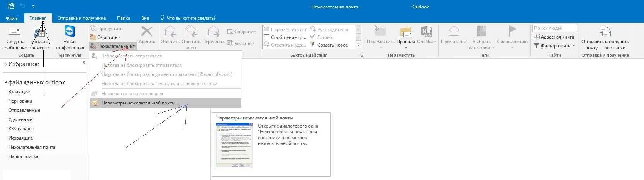Open the Больше dropdown

coord(241,44)
